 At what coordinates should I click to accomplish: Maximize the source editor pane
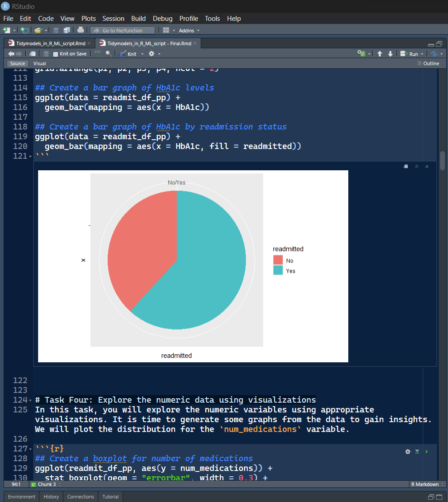coord(439,44)
